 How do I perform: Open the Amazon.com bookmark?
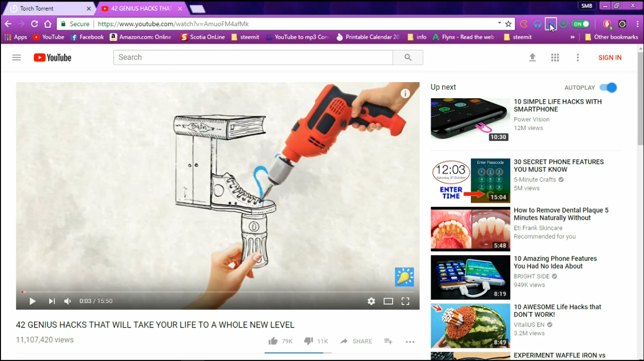[141, 37]
